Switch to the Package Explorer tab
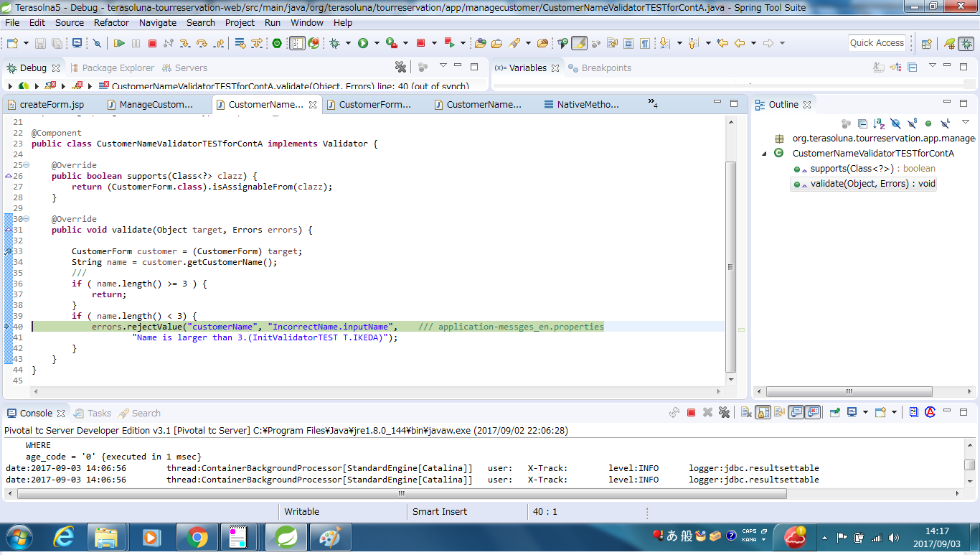Viewport: 980px width, 555px height. [x=113, y=67]
